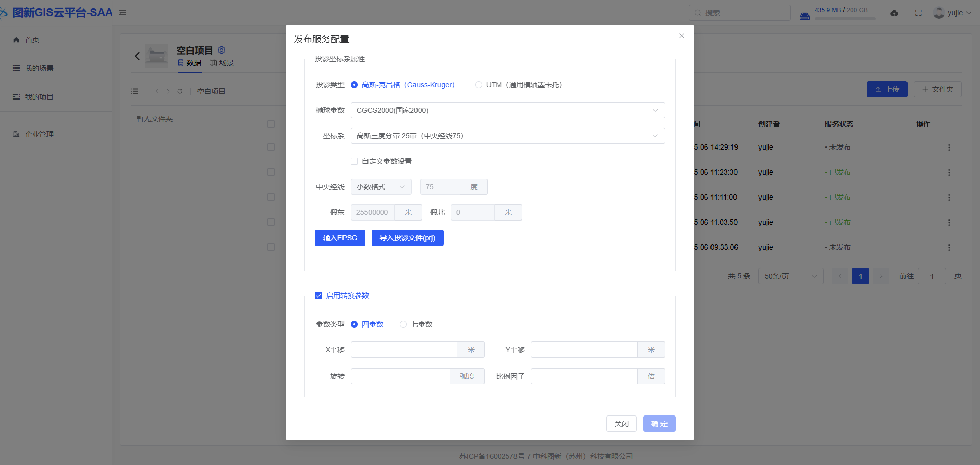Click the refresh icon in file toolbar
This screenshot has height=465, width=980.
[180, 91]
